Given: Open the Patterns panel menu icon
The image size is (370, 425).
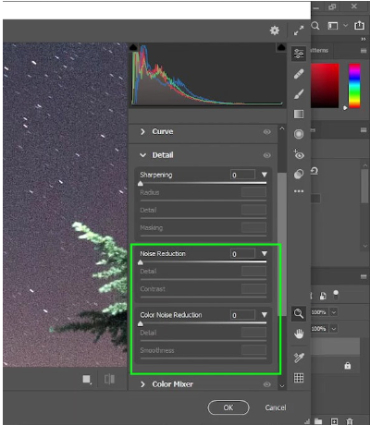Looking at the screenshot, I should [363, 51].
